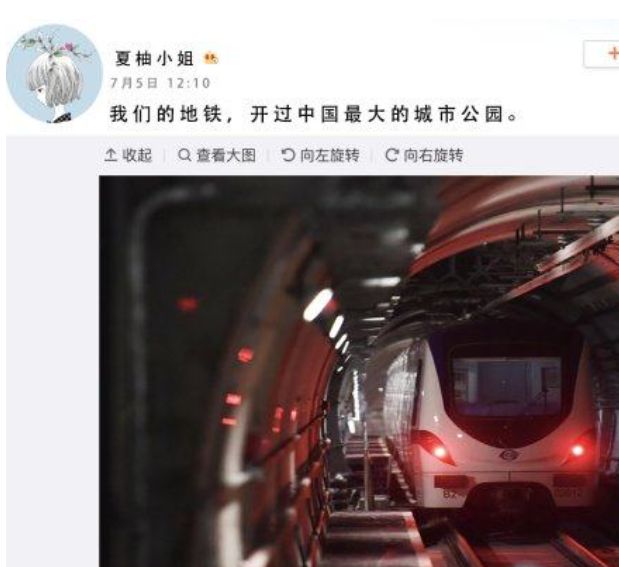Click the clockwise rotate-right arrow icon
The image size is (619, 567).
coord(391,155)
